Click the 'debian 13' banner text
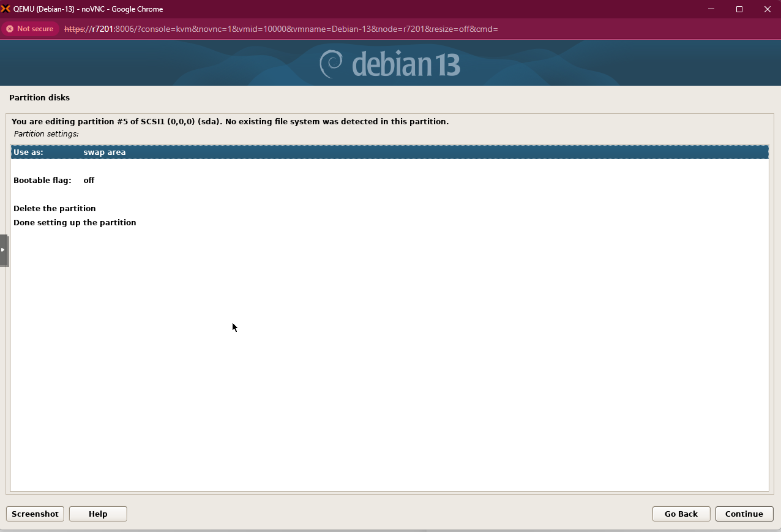The image size is (781, 532). (406, 64)
